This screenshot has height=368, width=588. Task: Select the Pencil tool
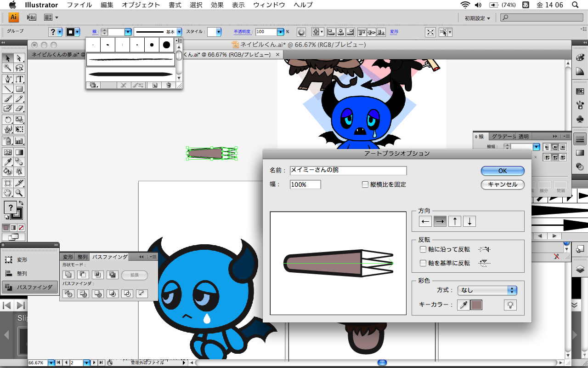(x=19, y=98)
